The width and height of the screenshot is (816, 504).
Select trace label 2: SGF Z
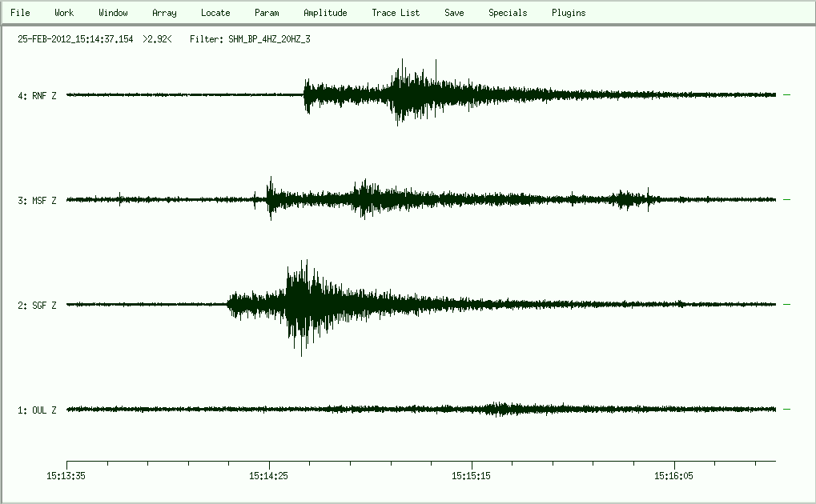pos(38,306)
